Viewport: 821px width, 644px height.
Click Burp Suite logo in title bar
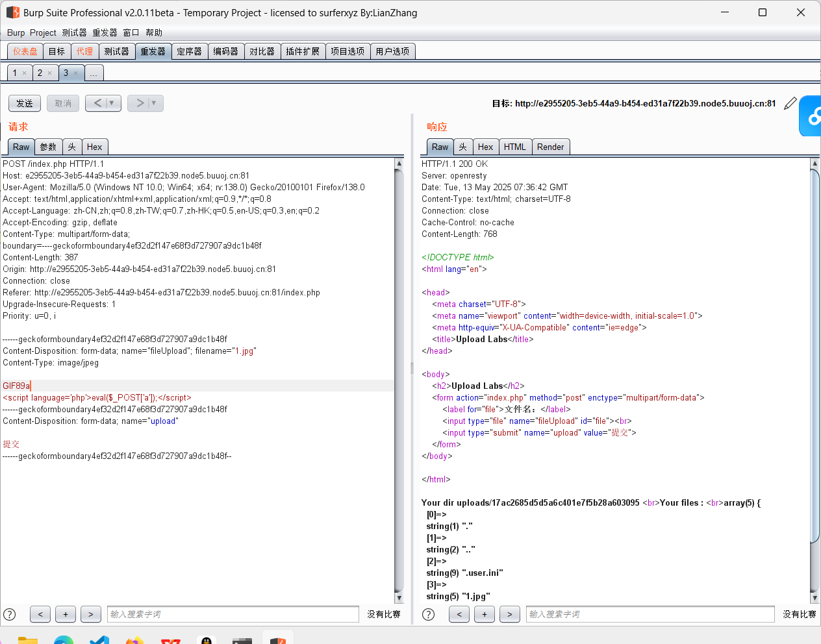tap(12, 12)
